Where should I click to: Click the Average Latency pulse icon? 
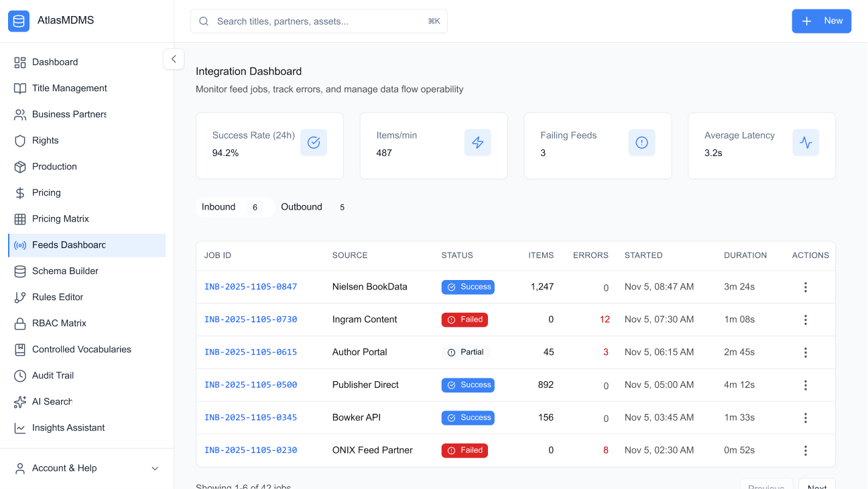point(806,143)
